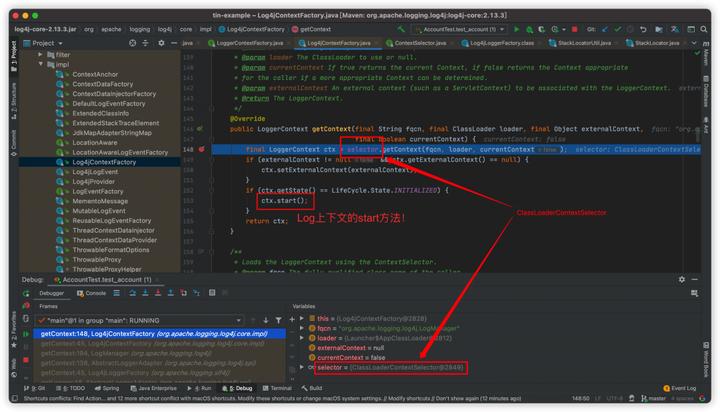Open the Console tab in the Debug panel
720x412 pixels.
click(x=91, y=293)
